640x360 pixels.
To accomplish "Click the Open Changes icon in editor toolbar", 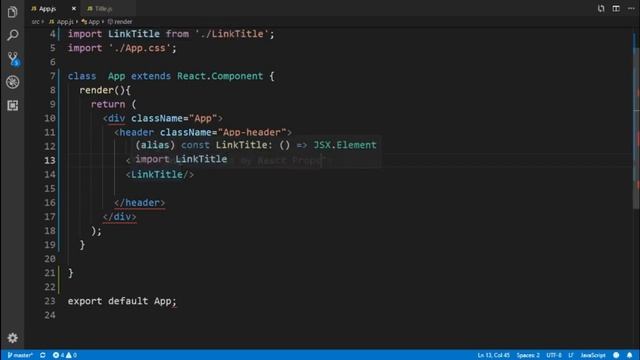I will 601,8.
